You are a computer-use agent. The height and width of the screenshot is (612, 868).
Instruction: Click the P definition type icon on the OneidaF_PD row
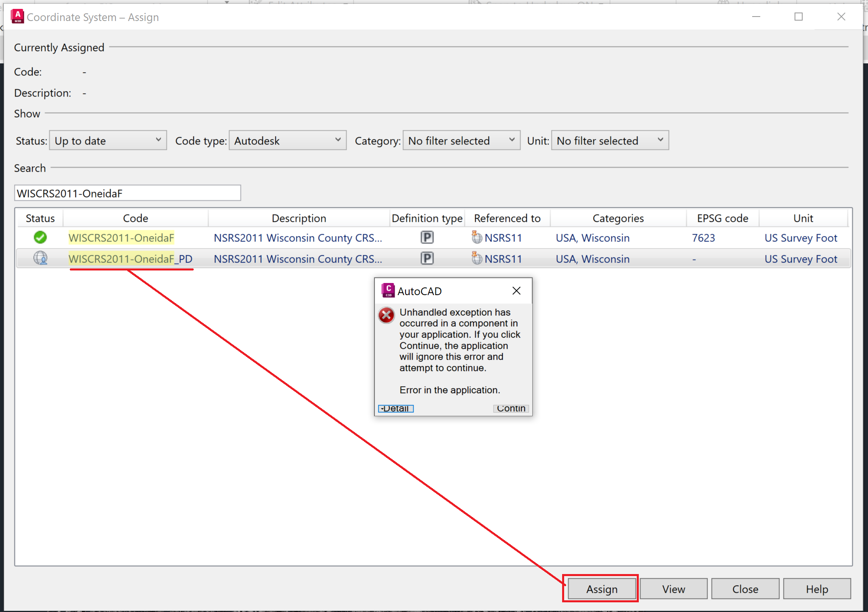(427, 258)
